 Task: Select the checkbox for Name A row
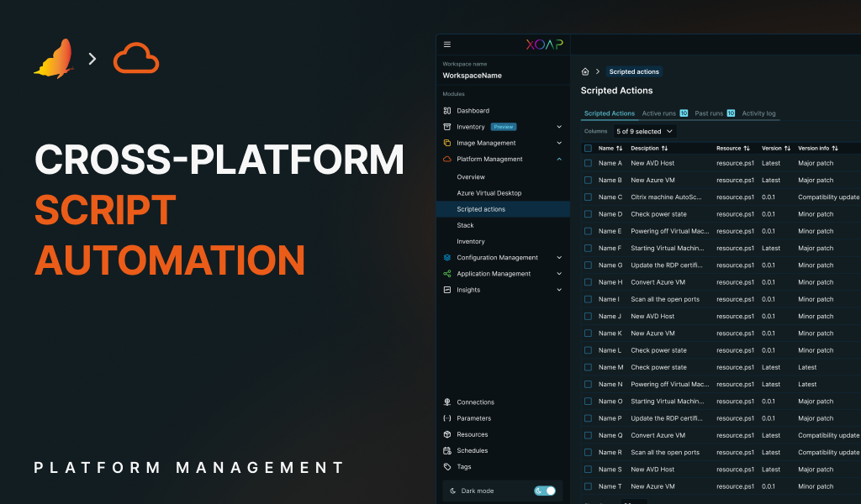point(586,163)
